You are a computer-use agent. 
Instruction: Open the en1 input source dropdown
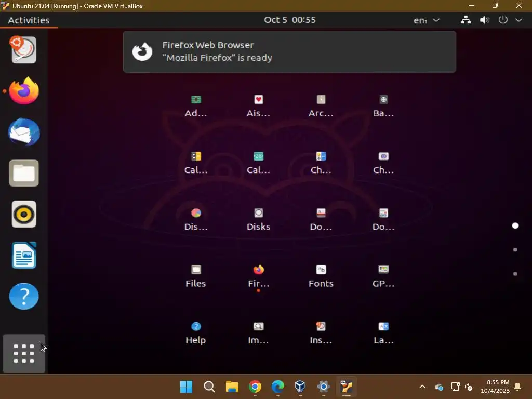tap(427, 20)
